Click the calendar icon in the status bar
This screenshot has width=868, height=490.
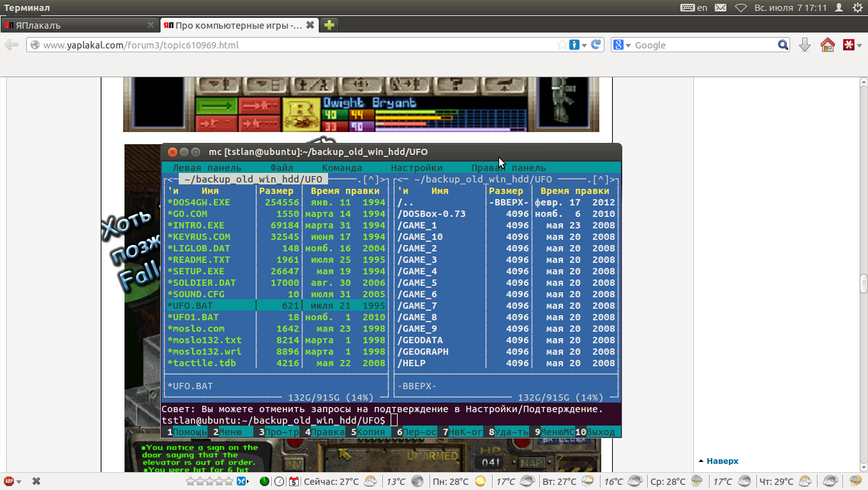click(x=294, y=481)
